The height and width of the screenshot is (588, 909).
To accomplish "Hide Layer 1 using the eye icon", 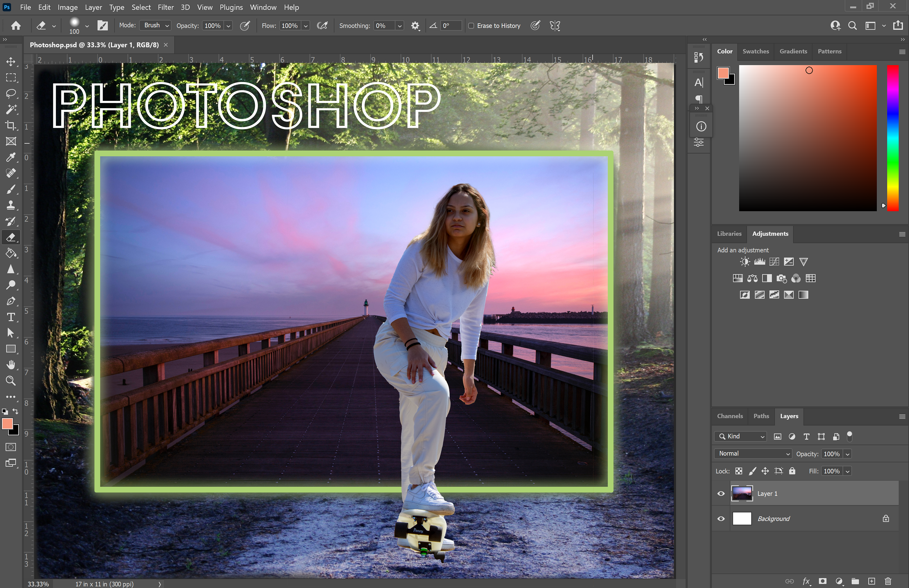I will click(721, 493).
